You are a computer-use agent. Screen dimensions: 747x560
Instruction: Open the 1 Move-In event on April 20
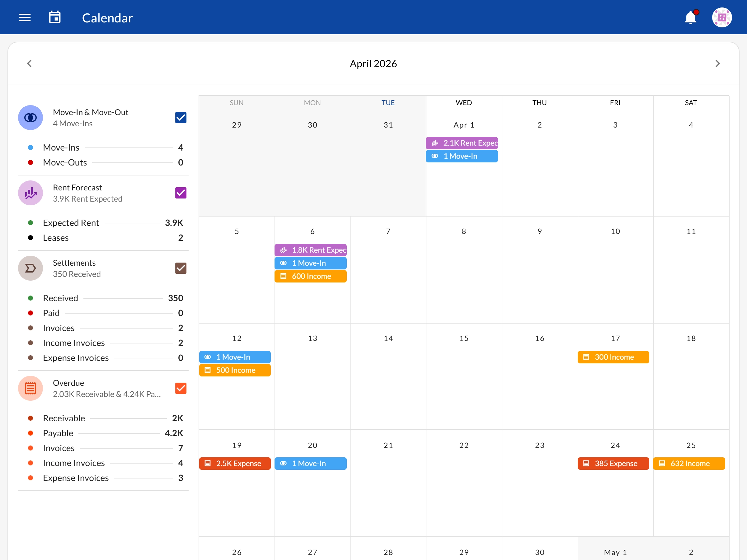pos(310,464)
